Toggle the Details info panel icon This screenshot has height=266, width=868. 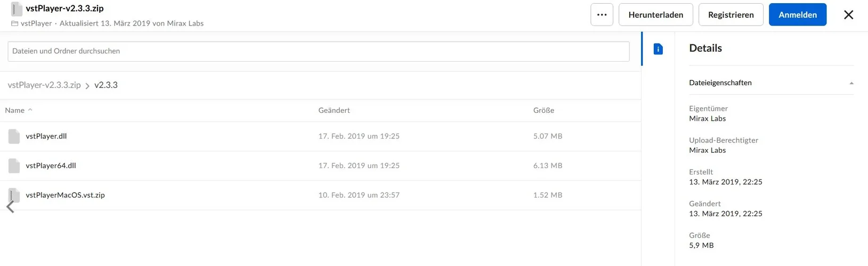point(658,49)
